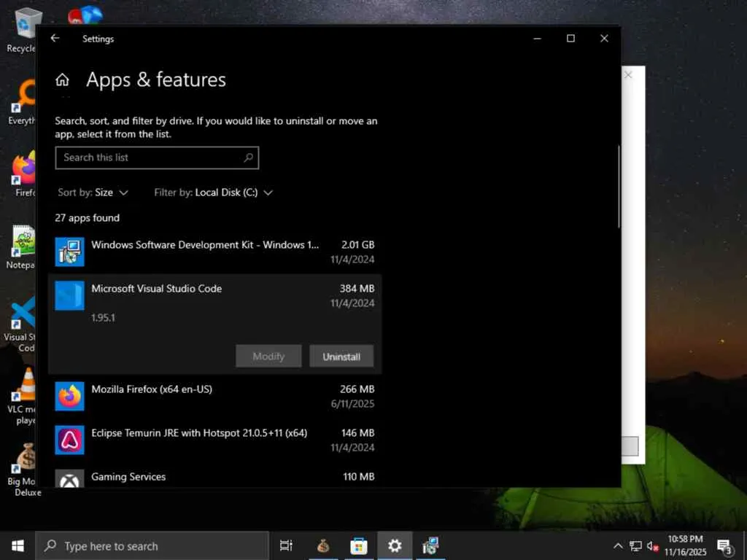This screenshot has height=560, width=747.
Task: Click the button in the background white dialog
Action: tap(630, 446)
